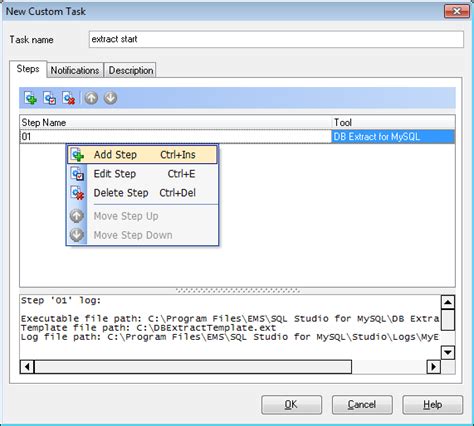Click the log scrollbar up arrow

point(448,302)
